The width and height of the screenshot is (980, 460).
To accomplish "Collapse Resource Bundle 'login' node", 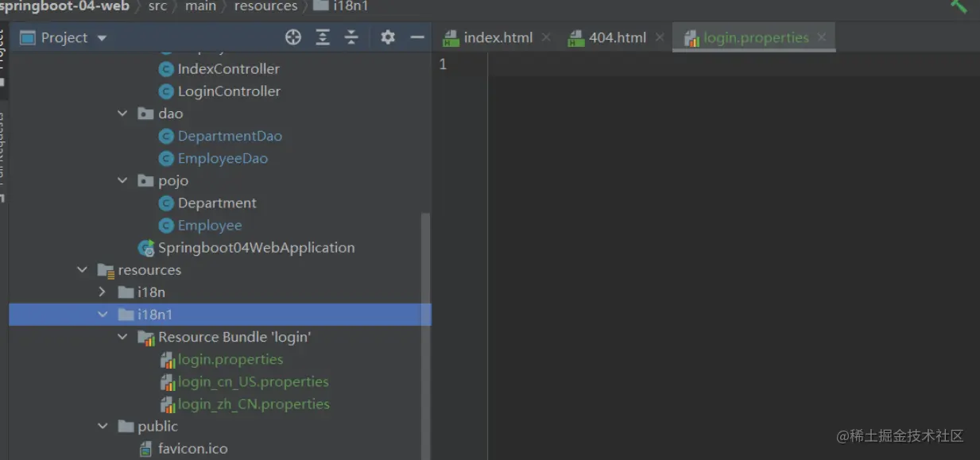I will pyautogui.click(x=122, y=337).
